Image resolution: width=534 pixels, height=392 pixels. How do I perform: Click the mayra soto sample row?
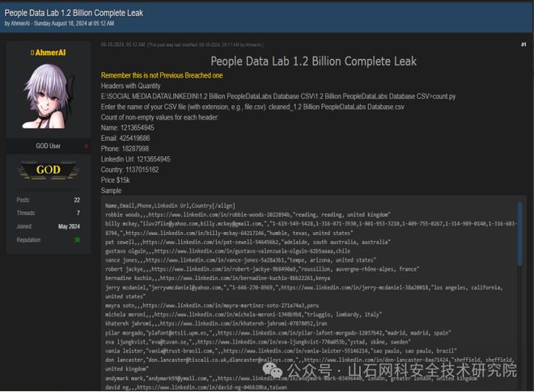click(x=212, y=306)
